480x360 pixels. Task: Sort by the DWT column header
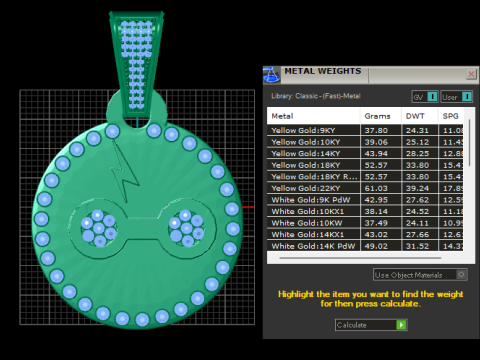point(420,116)
